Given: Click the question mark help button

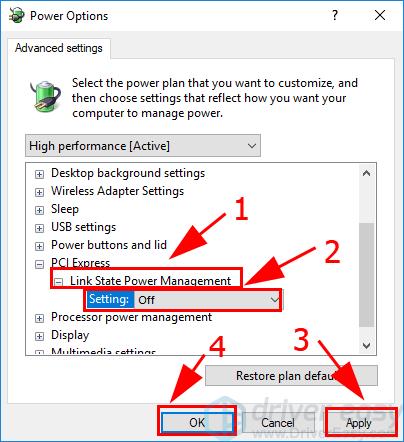Looking at the screenshot, I should click(x=335, y=15).
